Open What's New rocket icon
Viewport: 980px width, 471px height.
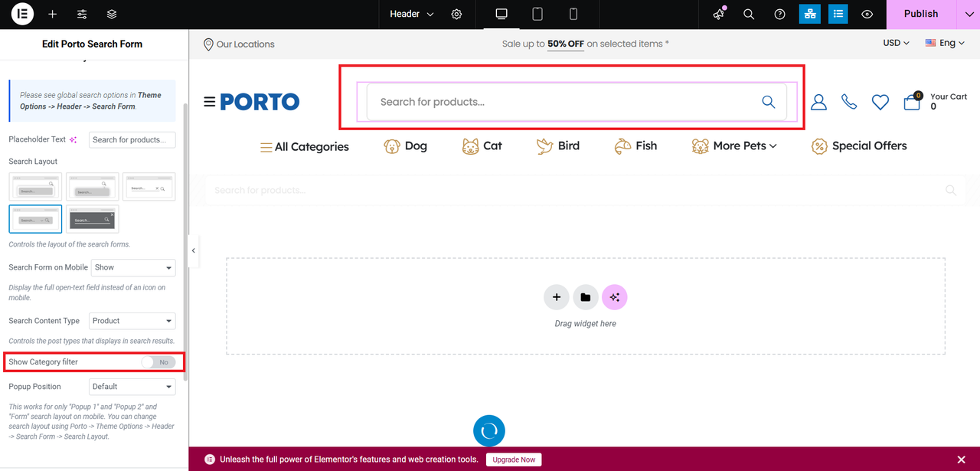(718, 14)
